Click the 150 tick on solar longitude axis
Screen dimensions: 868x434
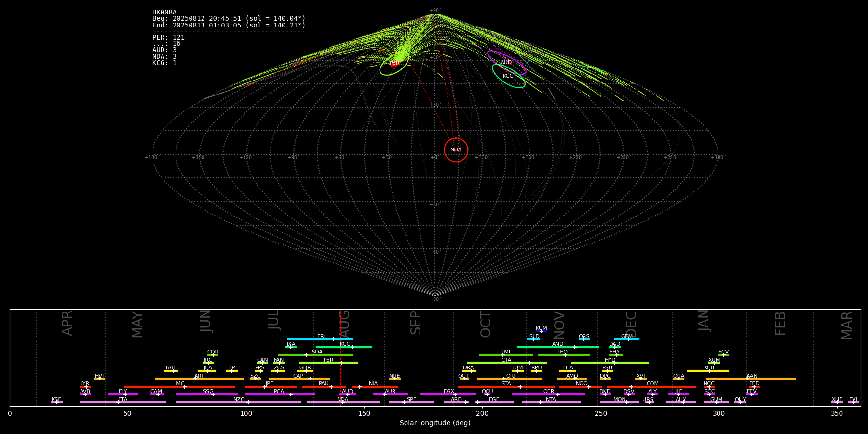364,413
